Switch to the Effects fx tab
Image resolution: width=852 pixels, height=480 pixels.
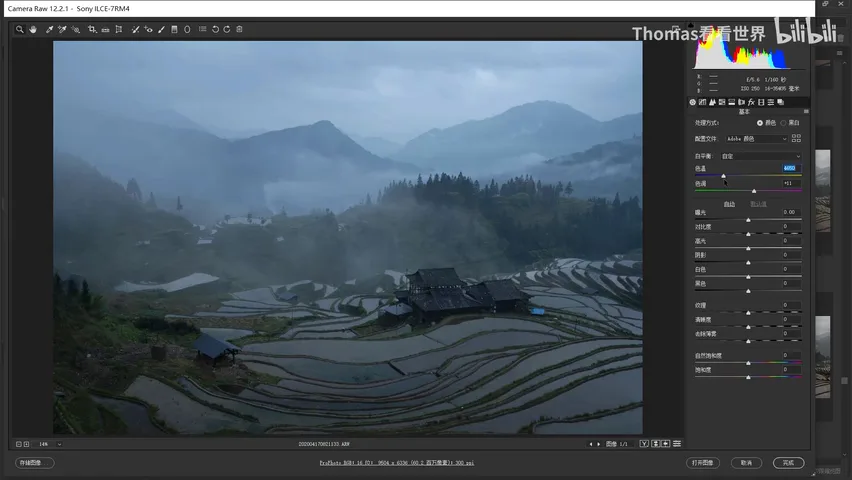751,102
